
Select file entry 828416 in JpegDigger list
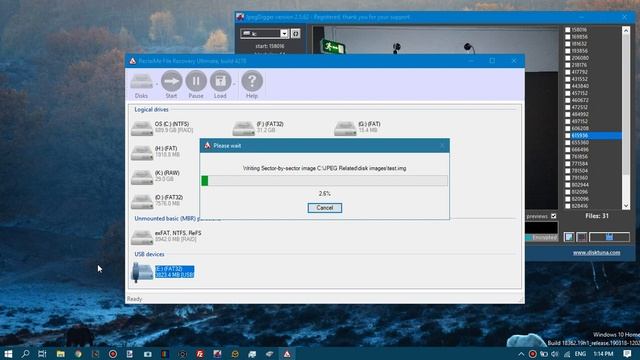pyautogui.click(x=580, y=206)
